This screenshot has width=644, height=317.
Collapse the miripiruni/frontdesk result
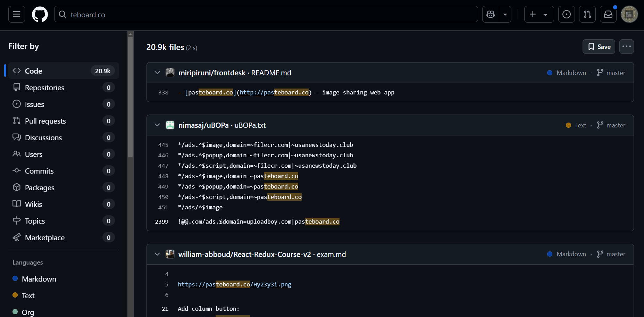(157, 73)
